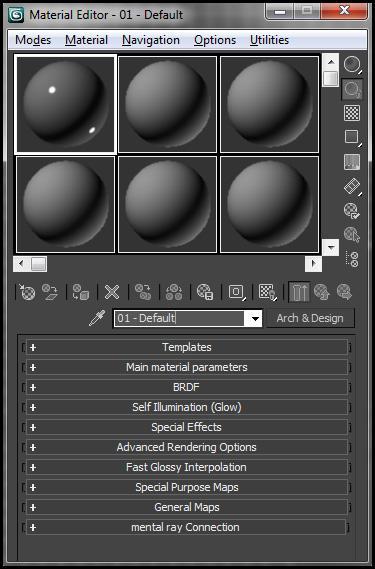Click the Arch & Design type button
375x569 pixels.
pyautogui.click(x=310, y=318)
